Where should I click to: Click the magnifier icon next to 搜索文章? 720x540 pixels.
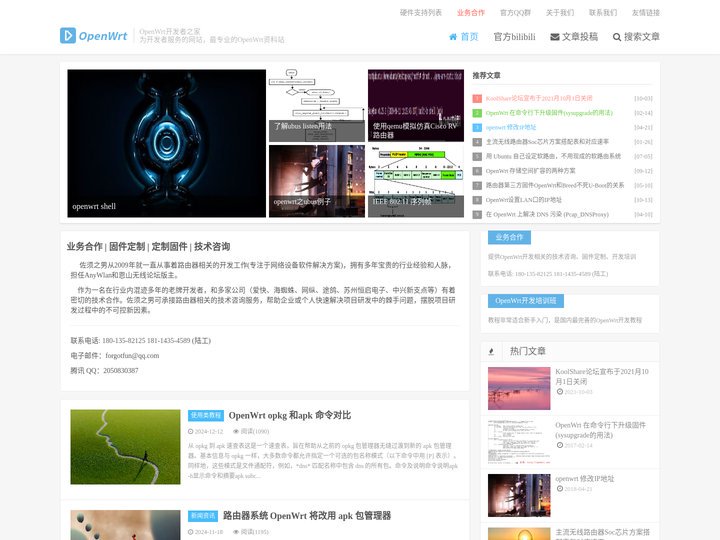(x=617, y=37)
